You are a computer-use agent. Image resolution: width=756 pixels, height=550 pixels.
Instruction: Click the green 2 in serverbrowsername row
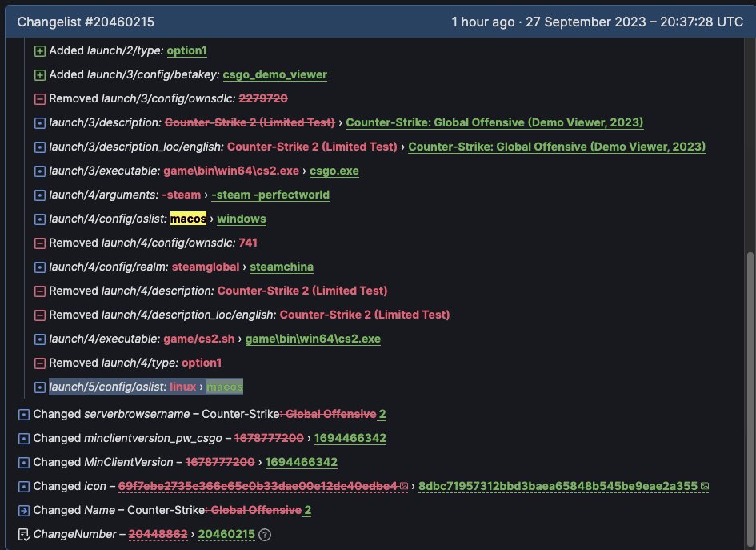pyautogui.click(x=382, y=414)
